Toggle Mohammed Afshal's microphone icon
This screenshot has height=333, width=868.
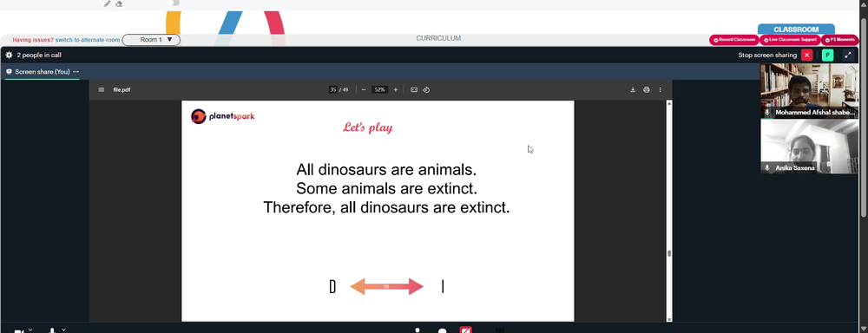[x=767, y=112]
